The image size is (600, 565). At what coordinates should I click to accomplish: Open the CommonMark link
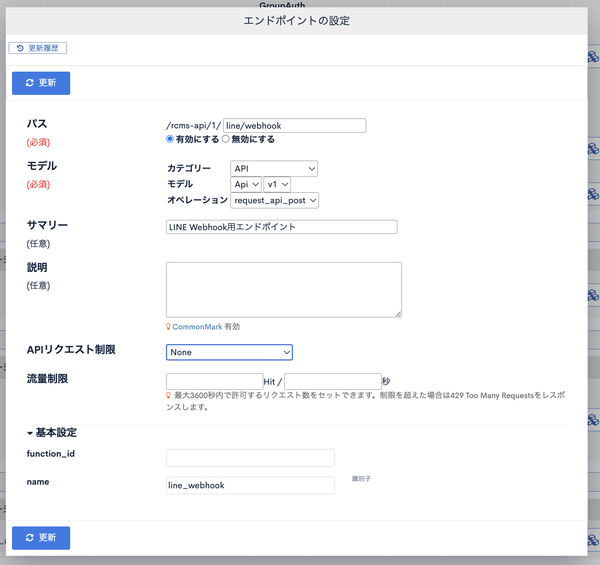coord(197,327)
